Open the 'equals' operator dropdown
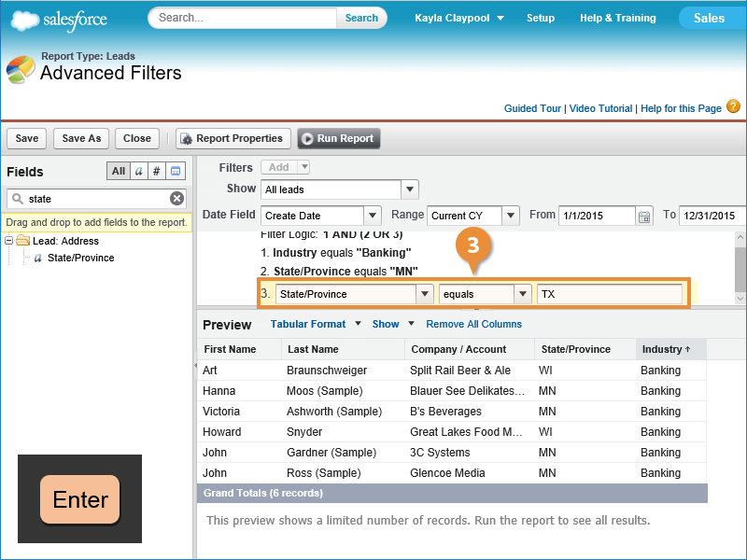Viewport: 747px width, 560px height. tap(523, 294)
